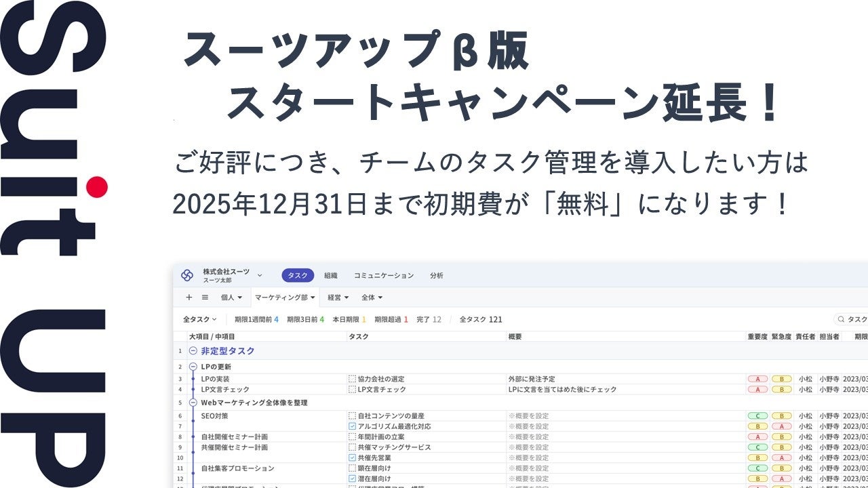The width and height of the screenshot is (868, 488).
Task: Filter by 本日期限 count
Action: [349, 319]
